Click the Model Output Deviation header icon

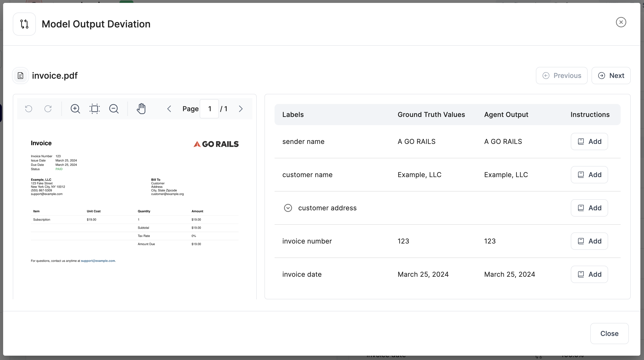click(x=24, y=24)
